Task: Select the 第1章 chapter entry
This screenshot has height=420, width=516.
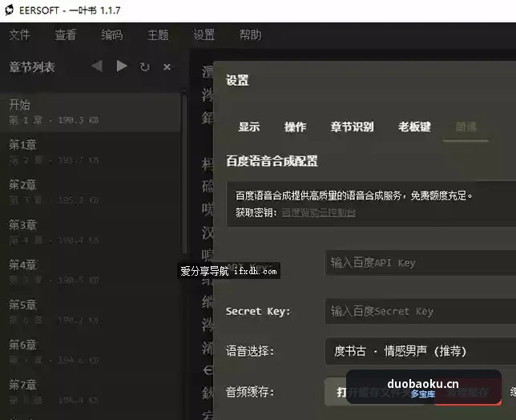Action: pos(91,151)
